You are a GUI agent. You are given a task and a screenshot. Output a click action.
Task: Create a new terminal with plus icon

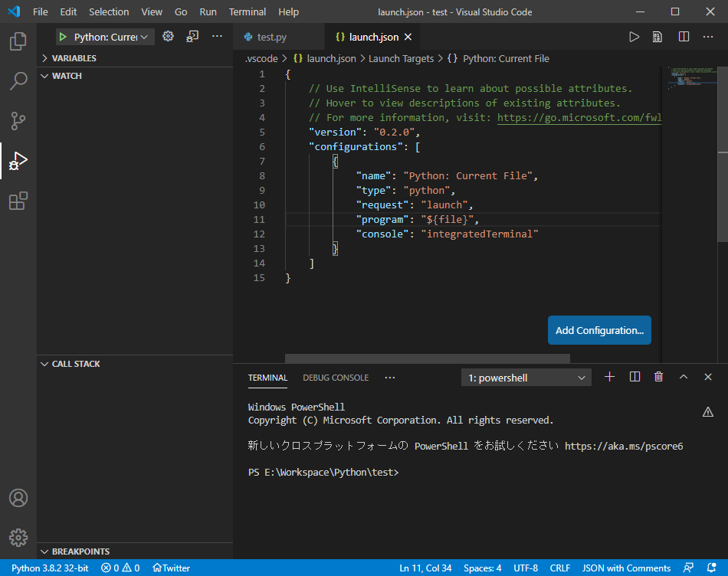click(x=610, y=377)
